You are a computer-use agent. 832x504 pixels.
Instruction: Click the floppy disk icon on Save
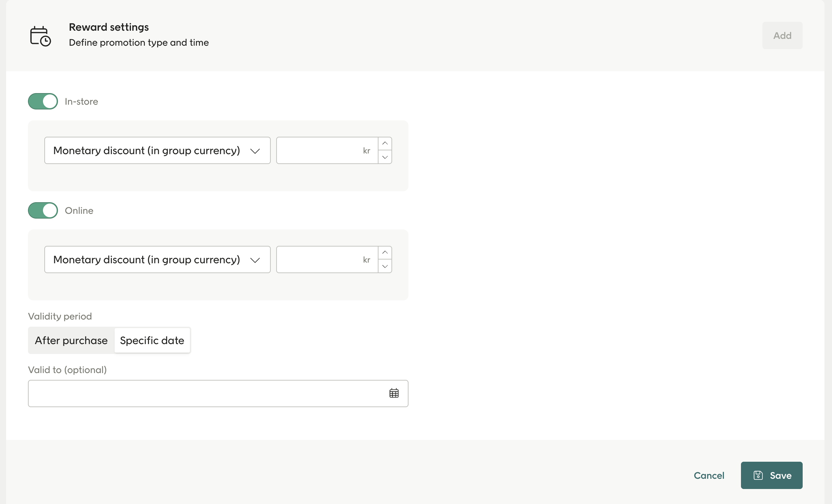758,475
